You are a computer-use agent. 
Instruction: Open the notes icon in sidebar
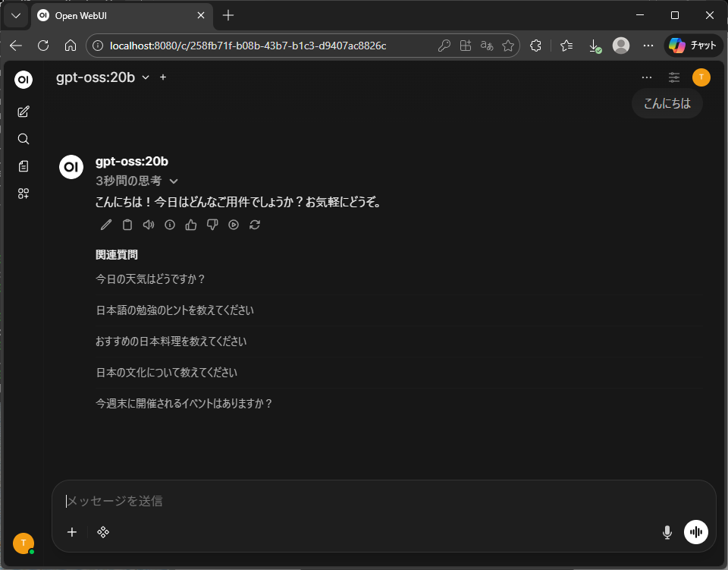tap(24, 166)
